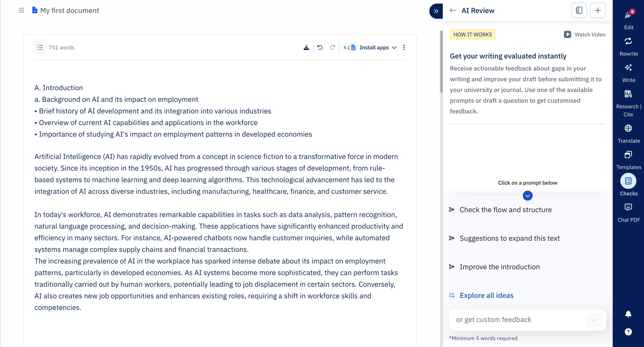Open the Templates tool
This screenshot has width=644, height=347.
click(628, 160)
